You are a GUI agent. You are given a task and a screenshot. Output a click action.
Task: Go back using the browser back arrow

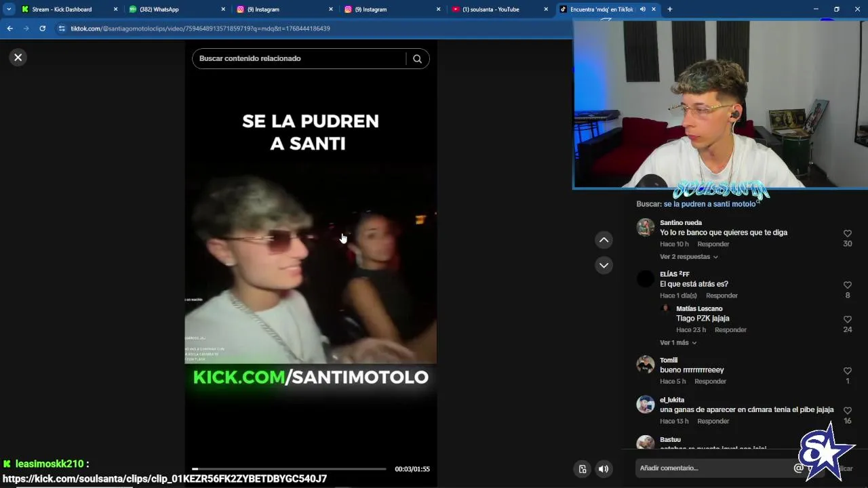point(9,28)
